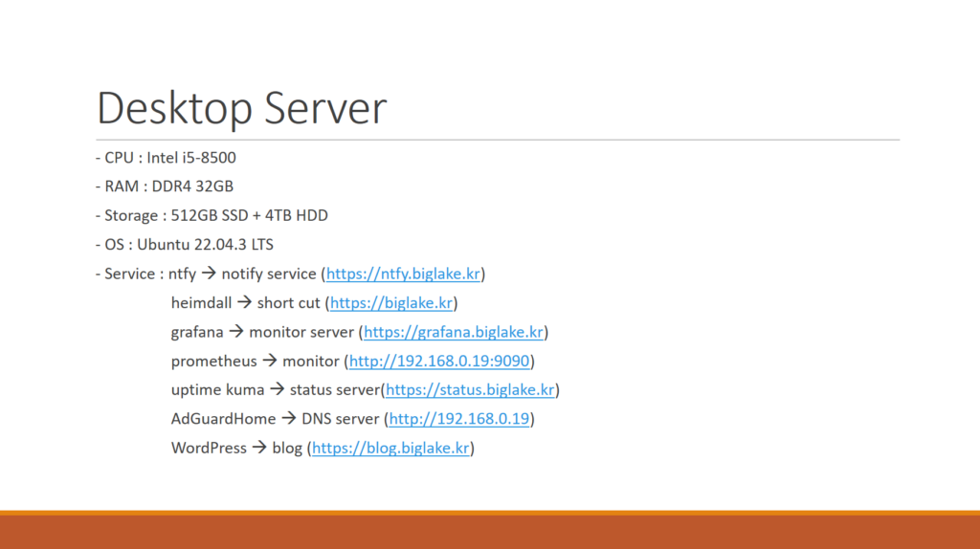The width and height of the screenshot is (980, 549).
Task: Click the CPU Intel i5-8500 line
Action: point(166,158)
